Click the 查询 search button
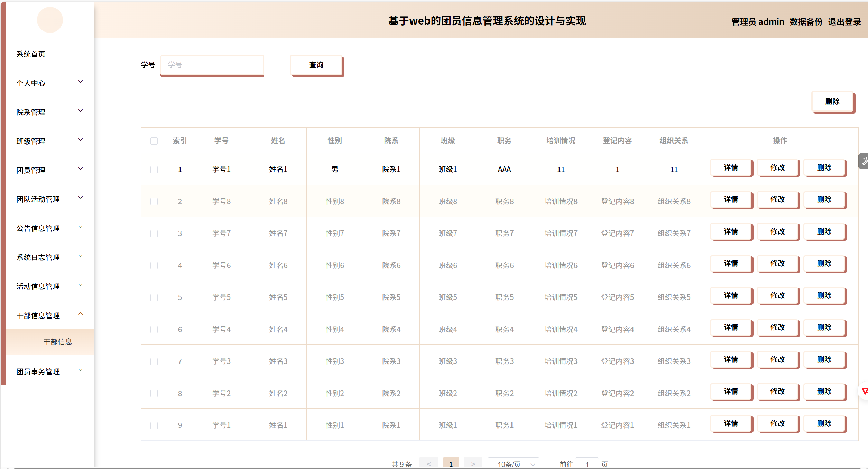868x469 pixels. pyautogui.click(x=316, y=65)
